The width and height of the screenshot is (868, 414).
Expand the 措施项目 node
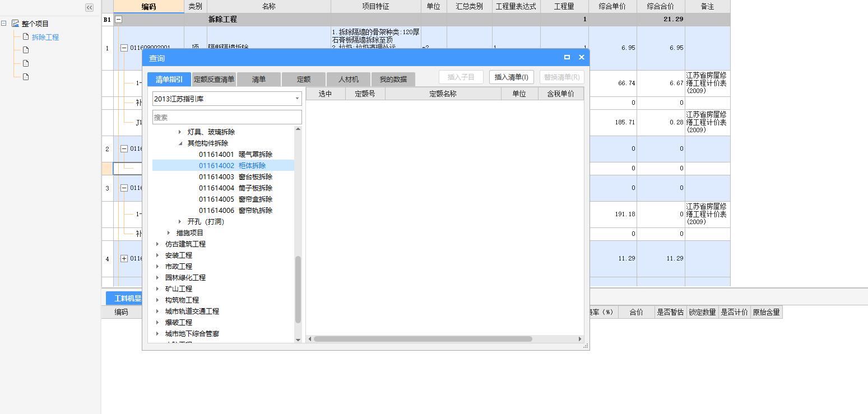(x=169, y=233)
